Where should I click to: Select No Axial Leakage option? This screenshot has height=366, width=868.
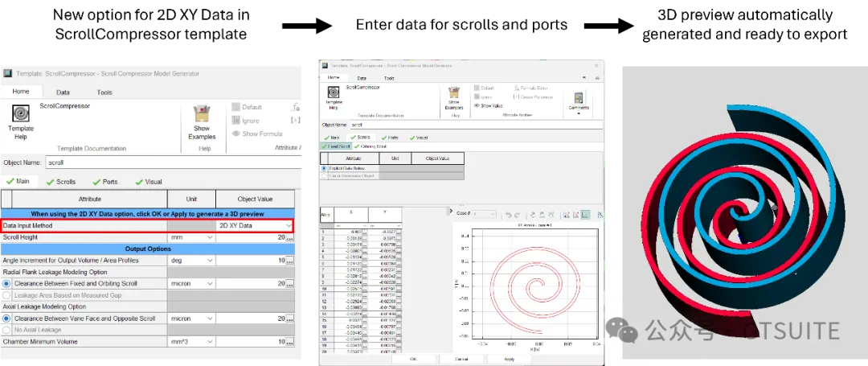tap(6, 330)
